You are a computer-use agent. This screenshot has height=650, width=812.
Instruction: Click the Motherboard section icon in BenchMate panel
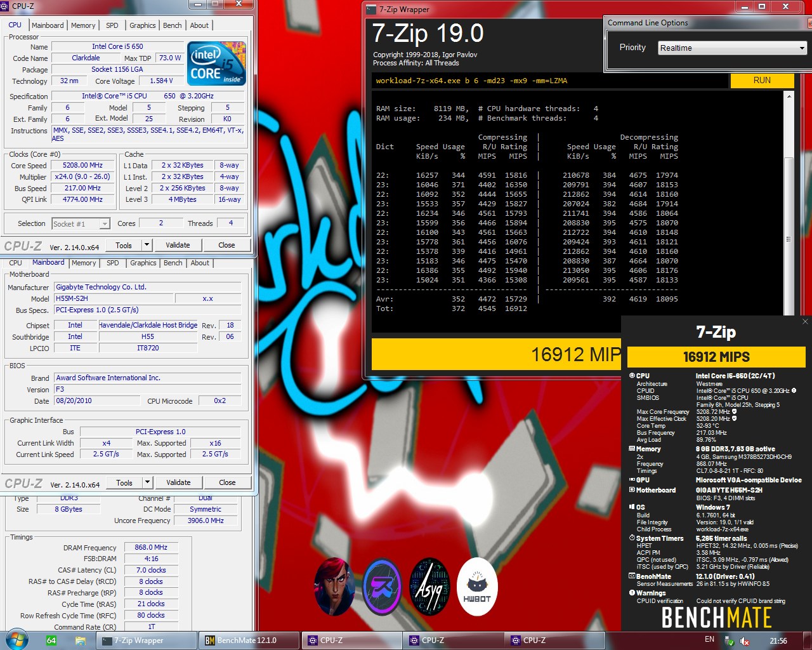(x=632, y=490)
